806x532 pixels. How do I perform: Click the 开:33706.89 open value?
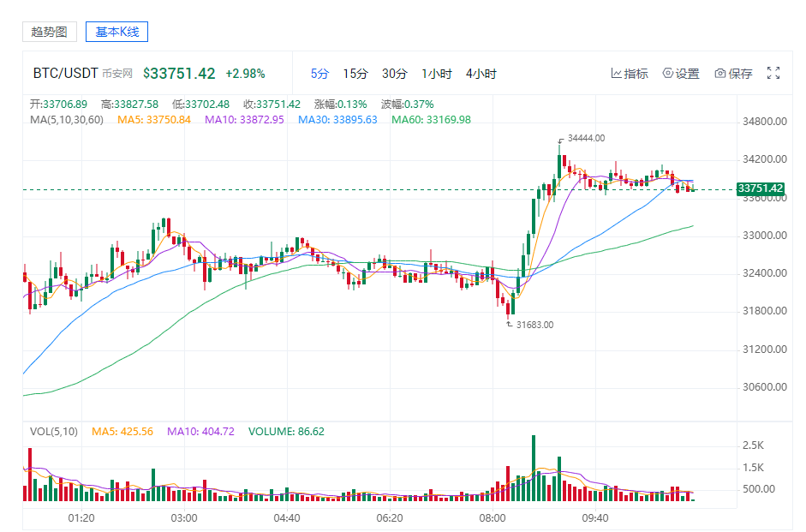point(58,105)
